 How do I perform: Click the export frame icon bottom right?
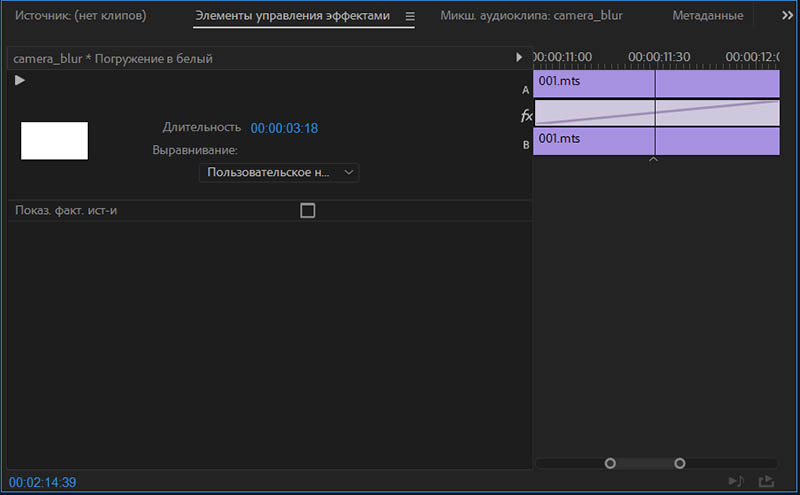coord(766,481)
